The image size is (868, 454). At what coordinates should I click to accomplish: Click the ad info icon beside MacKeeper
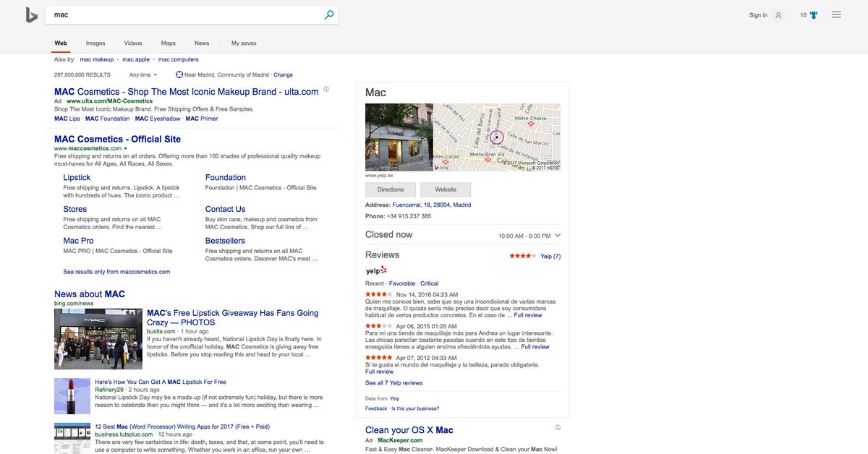click(x=558, y=427)
